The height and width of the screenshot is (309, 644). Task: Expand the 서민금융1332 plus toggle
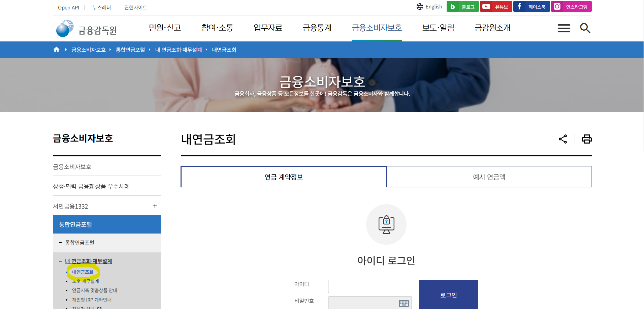(155, 206)
